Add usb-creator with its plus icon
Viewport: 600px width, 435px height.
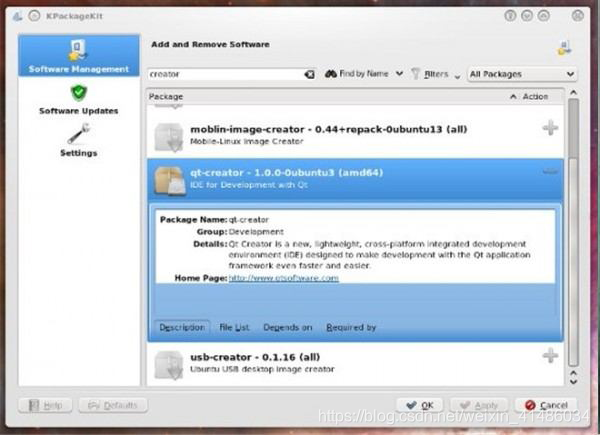click(x=550, y=355)
